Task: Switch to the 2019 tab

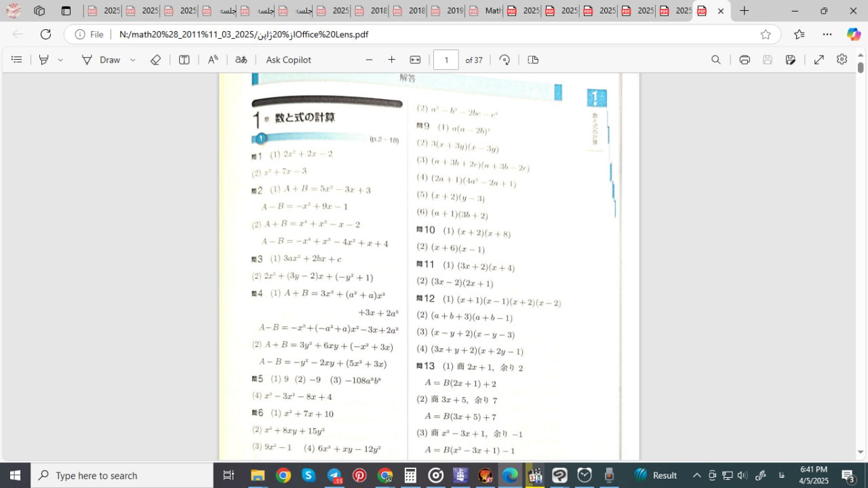Action: point(448,11)
